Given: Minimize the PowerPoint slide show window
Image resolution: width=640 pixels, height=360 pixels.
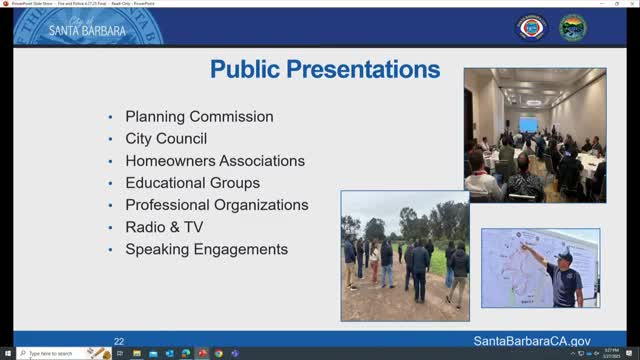Looking at the screenshot, I should (x=602, y=3).
